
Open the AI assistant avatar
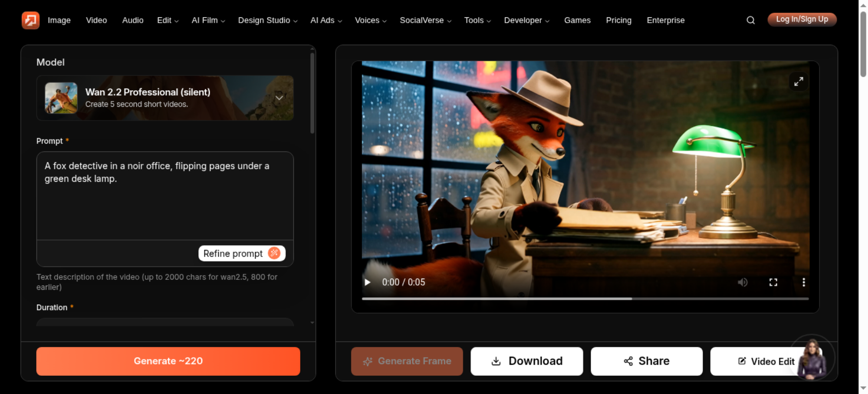point(811,358)
